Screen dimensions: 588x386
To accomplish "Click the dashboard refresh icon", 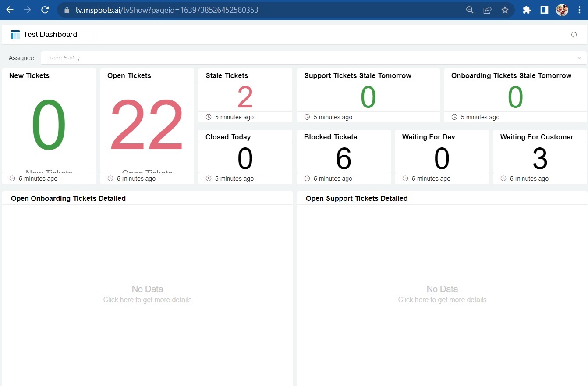I will 574,35.
